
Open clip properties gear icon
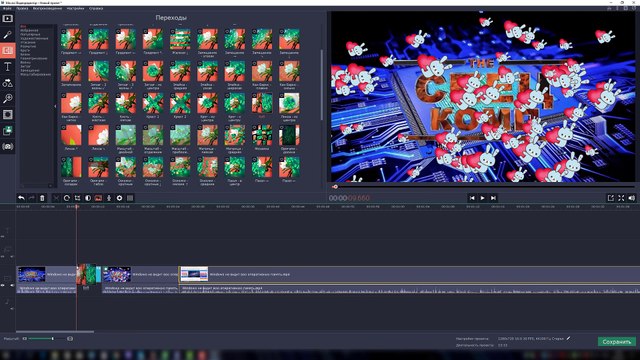pyautogui.click(x=119, y=198)
